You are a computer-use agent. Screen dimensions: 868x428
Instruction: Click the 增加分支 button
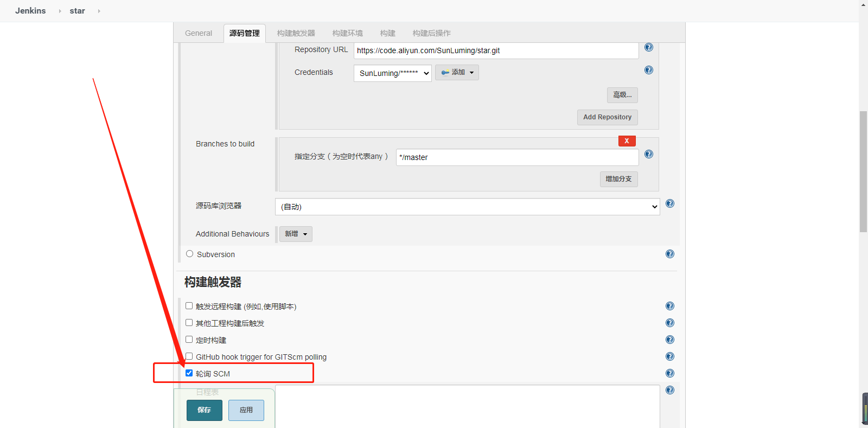click(618, 179)
